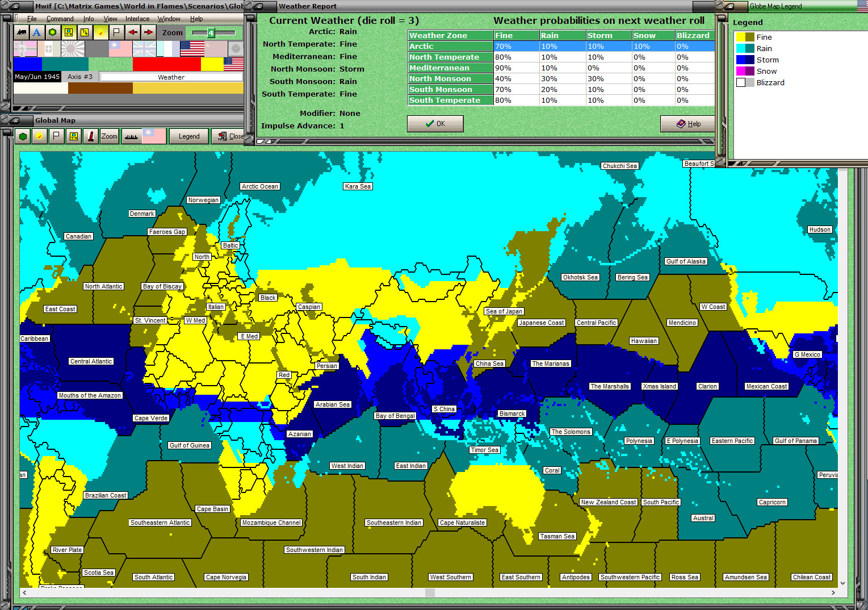
Task: Select the British Union Jack flag
Action: 144,49
